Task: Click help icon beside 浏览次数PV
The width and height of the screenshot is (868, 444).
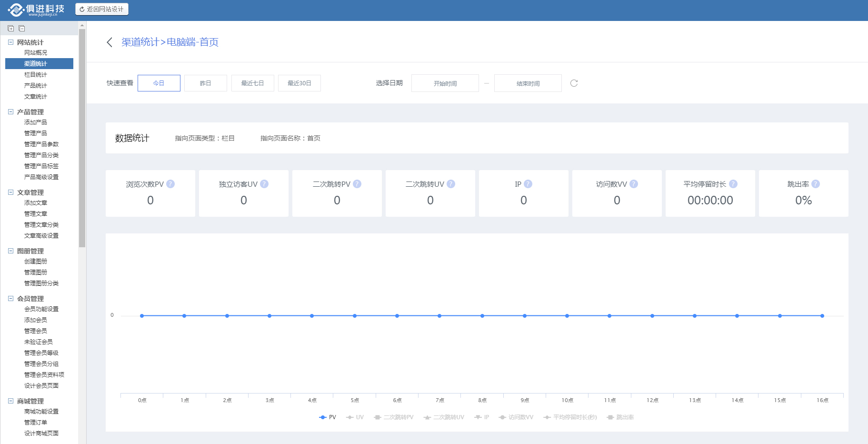Action: click(x=170, y=184)
